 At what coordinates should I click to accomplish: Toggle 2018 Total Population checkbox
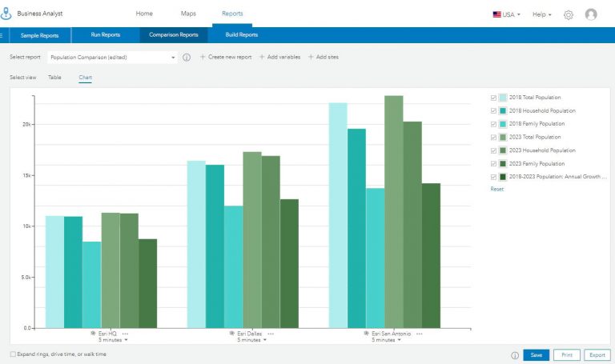click(x=493, y=98)
